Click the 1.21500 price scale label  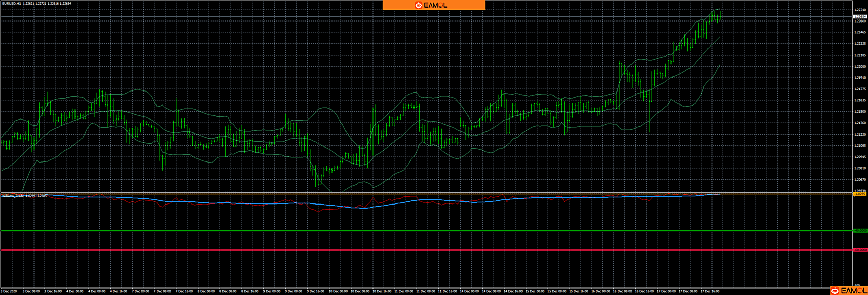[x=859, y=112]
